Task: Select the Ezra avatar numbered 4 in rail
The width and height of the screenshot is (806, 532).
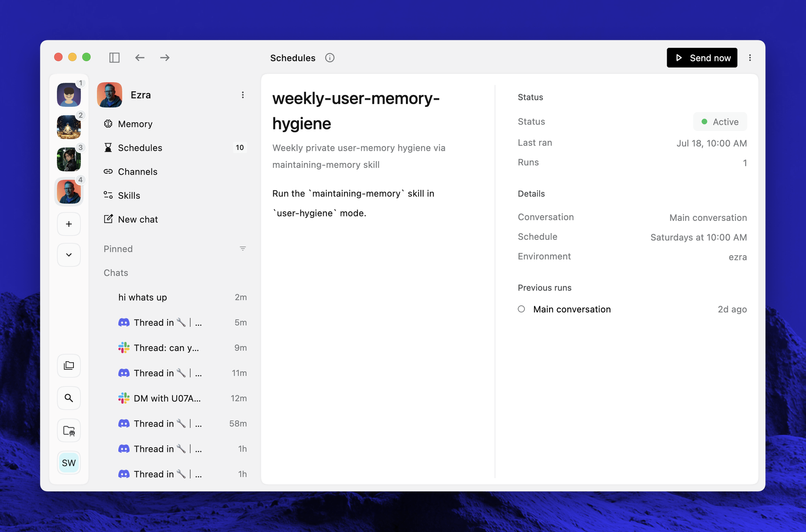Action: pos(69,191)
